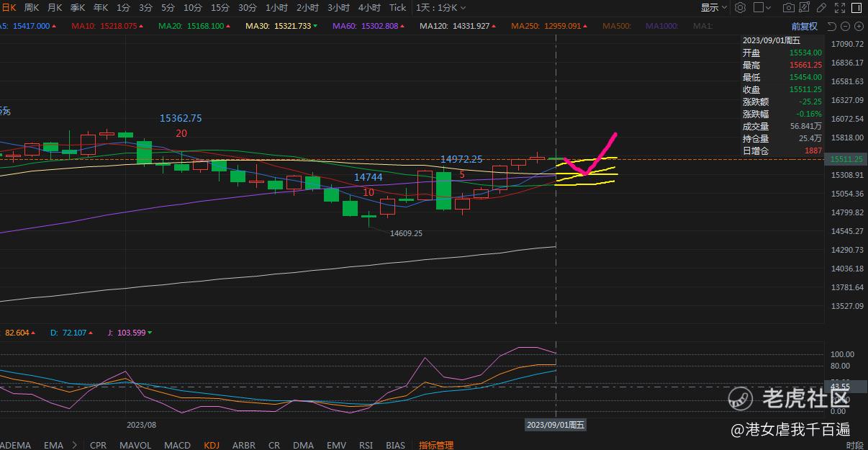The image size is (868, 450).
Task: Expand the layout dropdown arrow
Action: pyautogui.click(x=769, y=7)
